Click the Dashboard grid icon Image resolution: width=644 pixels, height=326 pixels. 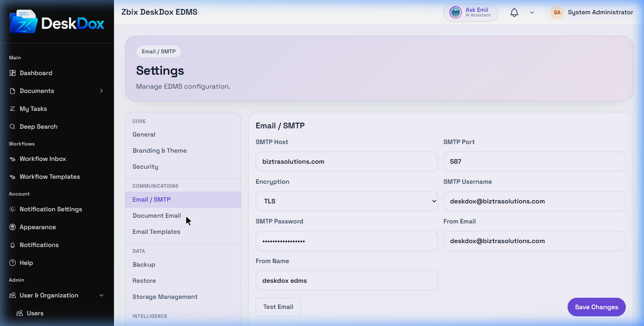point(13,73)
